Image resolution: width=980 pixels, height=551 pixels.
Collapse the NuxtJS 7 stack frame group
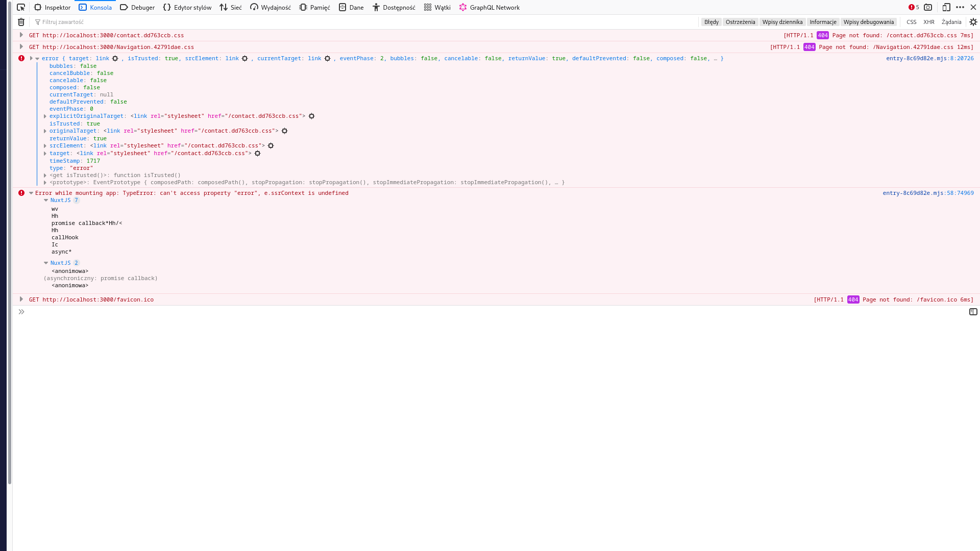point(46,201)
